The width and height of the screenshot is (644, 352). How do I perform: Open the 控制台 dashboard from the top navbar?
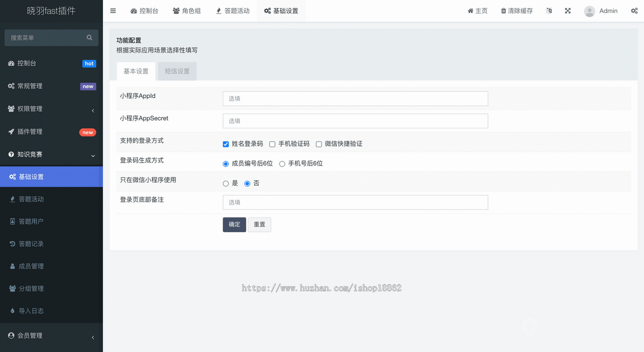click(144, 10)
